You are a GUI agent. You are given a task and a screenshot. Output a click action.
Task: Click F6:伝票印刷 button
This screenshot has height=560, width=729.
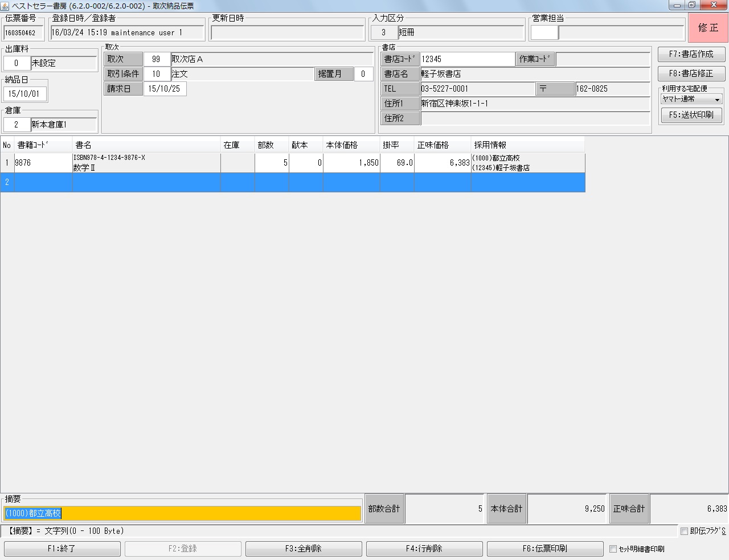pos(544,549)
